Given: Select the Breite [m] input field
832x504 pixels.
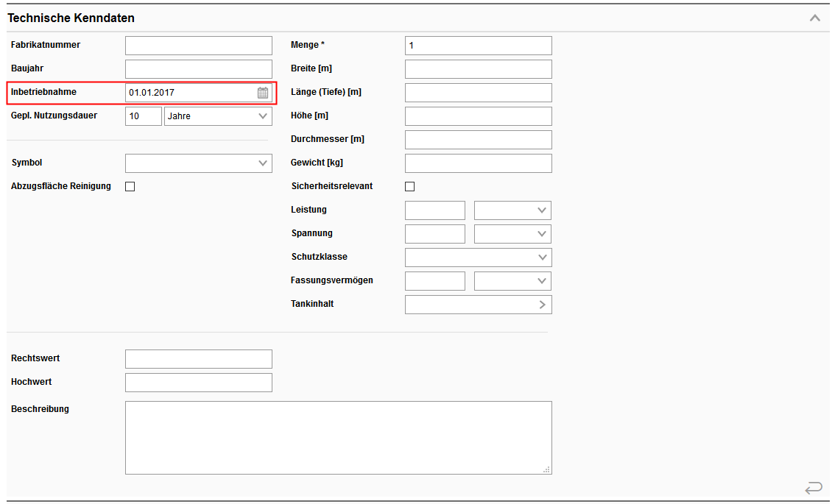Looking at the screenshot, I should tap(479, 69).
